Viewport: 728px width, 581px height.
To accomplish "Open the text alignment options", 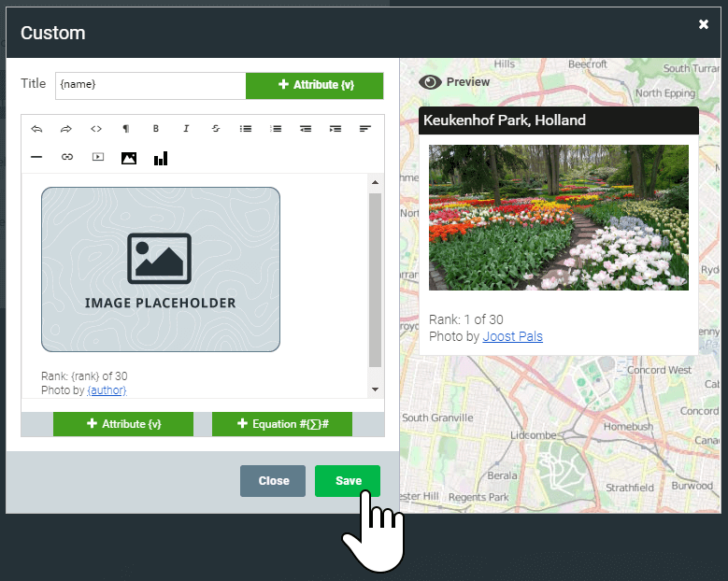I will tap(365, 129).
